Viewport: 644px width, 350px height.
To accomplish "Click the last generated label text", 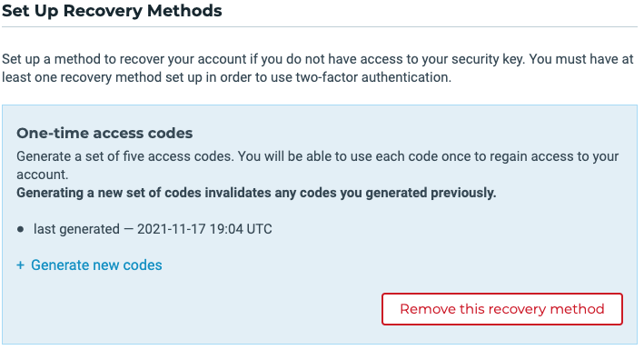I will coord(77,229).
